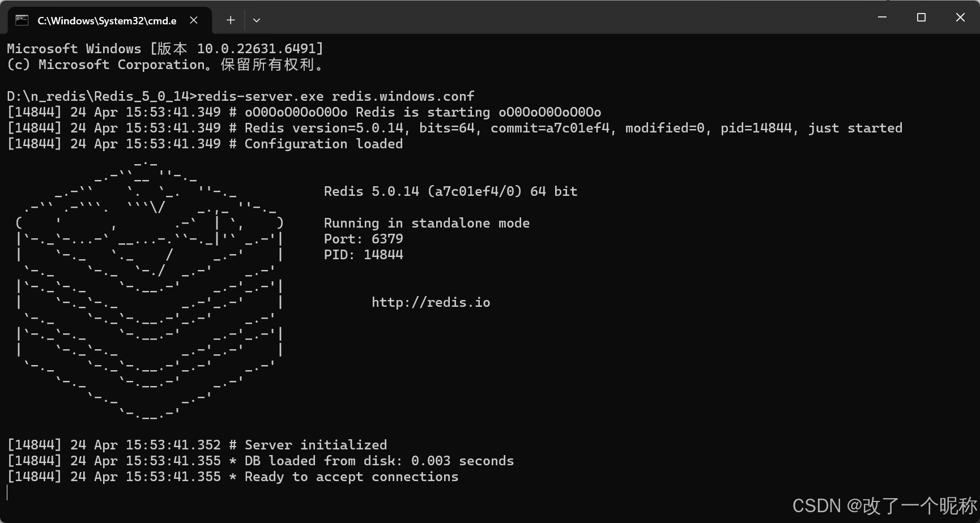Minimize the terminal window

click(x=882, y=18)
